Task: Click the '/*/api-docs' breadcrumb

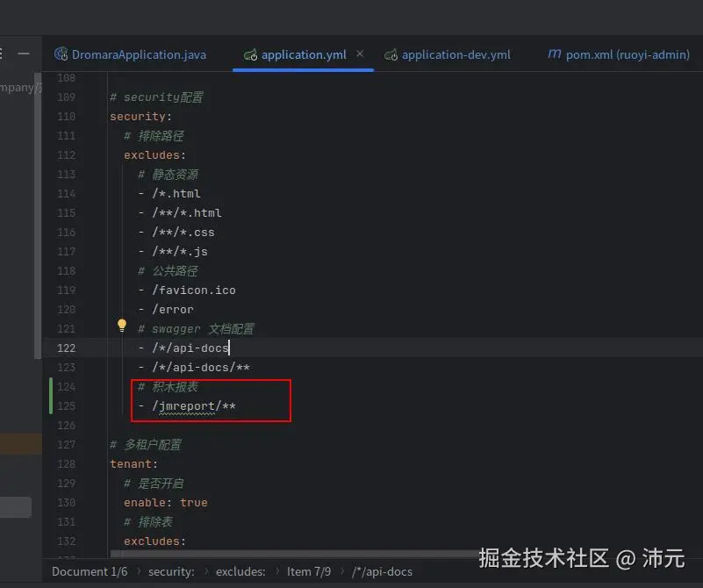Action: click(382, 571)
